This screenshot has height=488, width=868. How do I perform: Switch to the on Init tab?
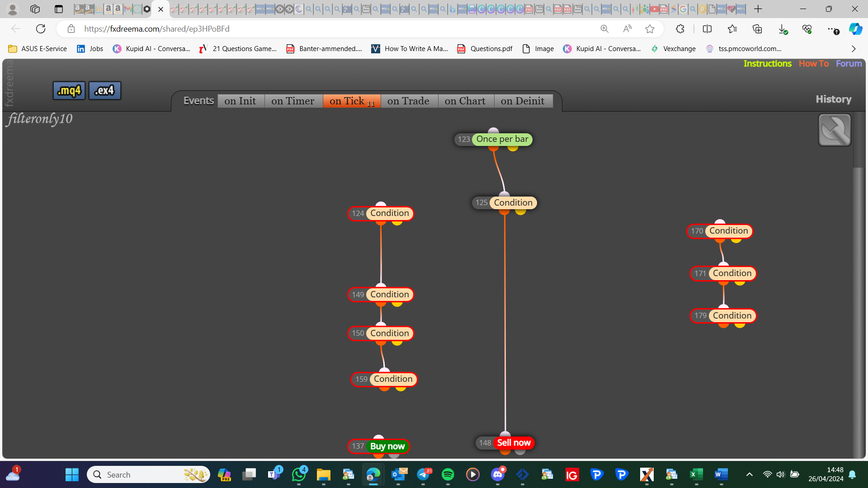pyautogui.click(x=241, y=101)
